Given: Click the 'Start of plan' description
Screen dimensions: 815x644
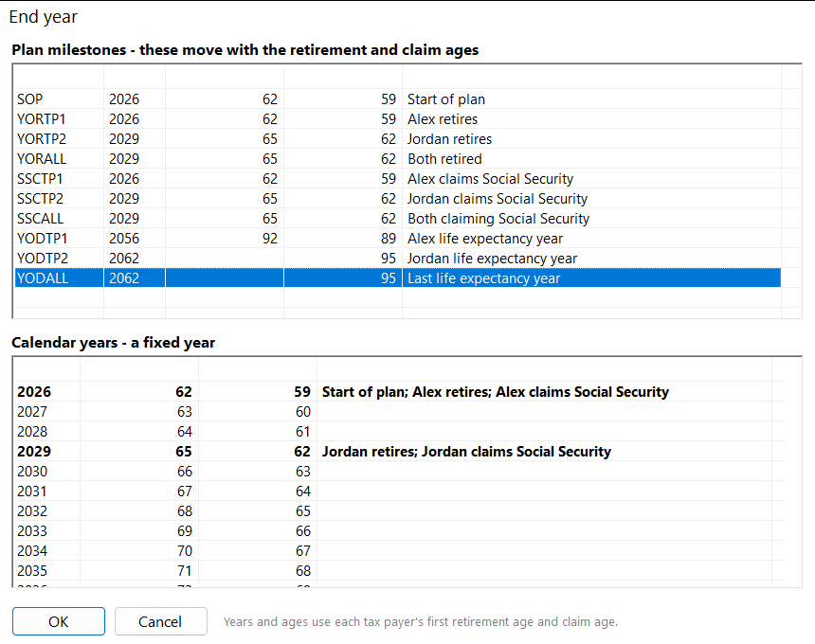Looking at the screenshot, I should (x=446, y=99).
